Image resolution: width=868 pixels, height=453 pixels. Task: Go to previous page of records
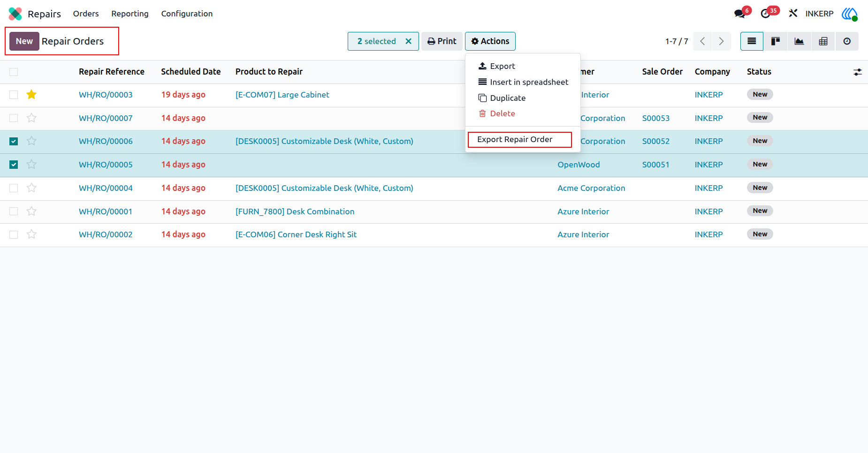click(702, 41)
